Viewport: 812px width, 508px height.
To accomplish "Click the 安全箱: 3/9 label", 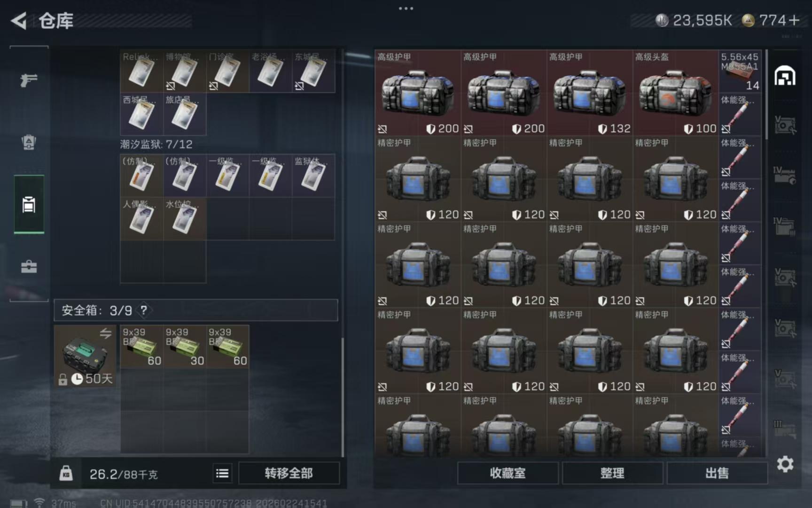I will [x=97, y=310].
